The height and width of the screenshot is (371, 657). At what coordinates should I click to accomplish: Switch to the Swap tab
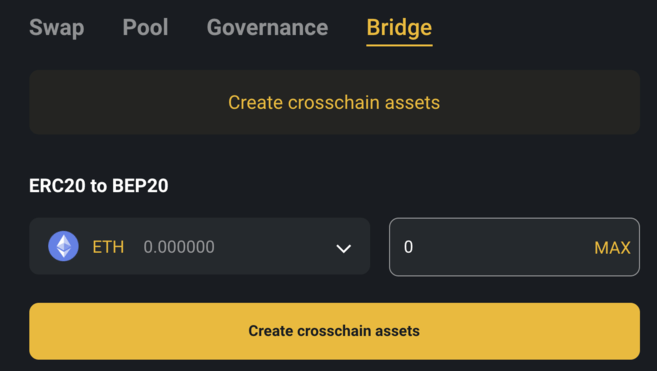tap(57, 28)
